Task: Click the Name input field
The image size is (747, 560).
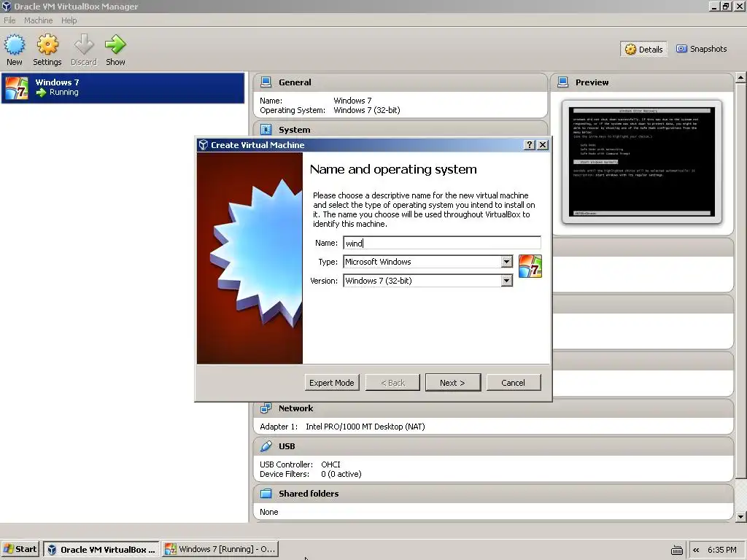Action: (x=441, y=243)
